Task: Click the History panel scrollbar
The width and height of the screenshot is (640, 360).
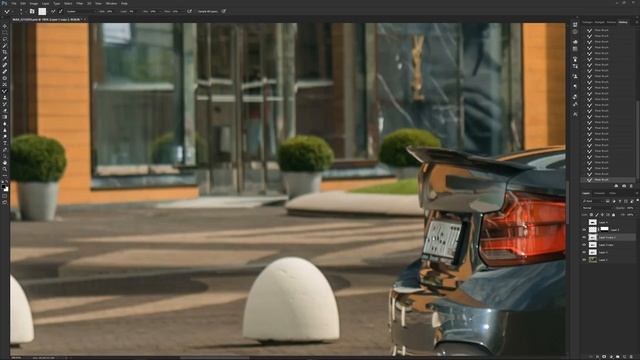Action: 637,139
